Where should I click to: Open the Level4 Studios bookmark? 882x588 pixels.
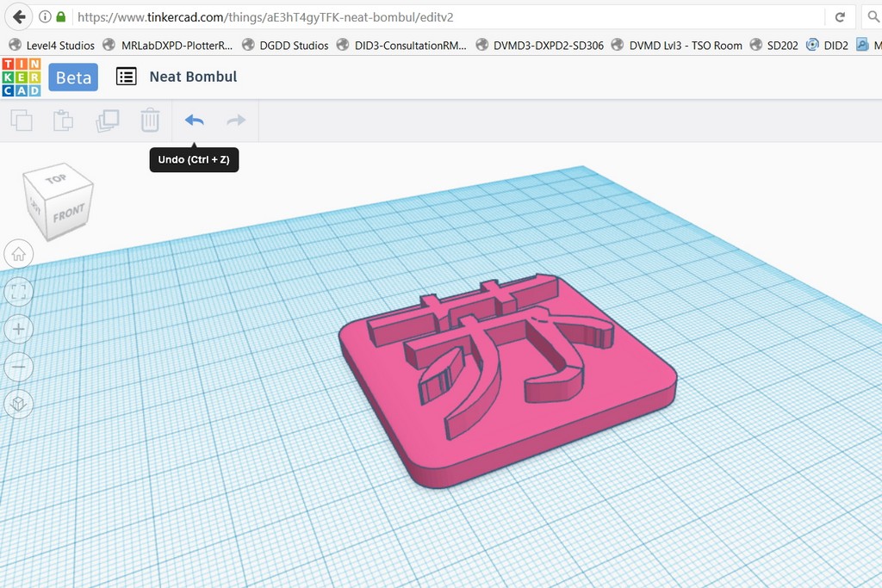coord(52,45)
